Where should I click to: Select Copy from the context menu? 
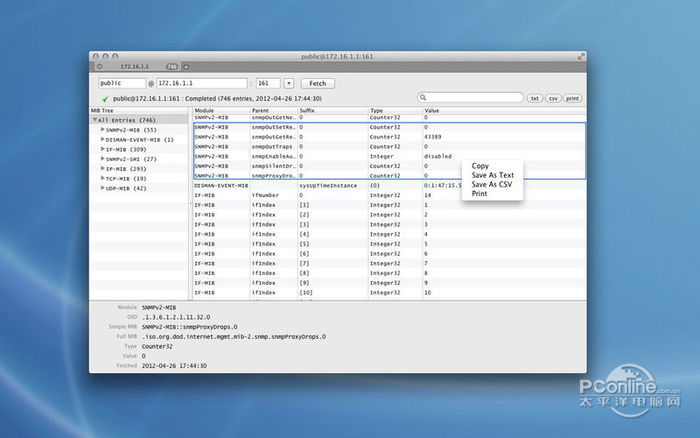coord(480,166)
